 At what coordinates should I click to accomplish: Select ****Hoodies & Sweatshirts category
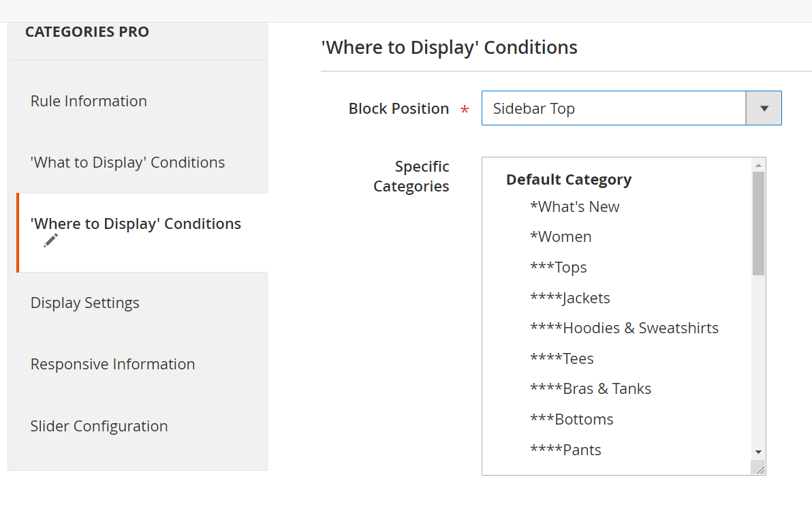pos(624,328)
